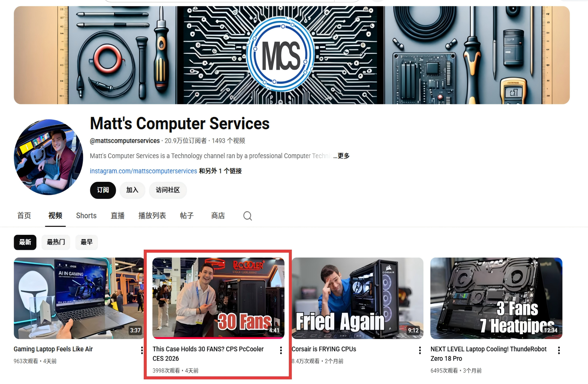
Task: Select the 最早 sort filter chip
Action: [x=87, y=242]
